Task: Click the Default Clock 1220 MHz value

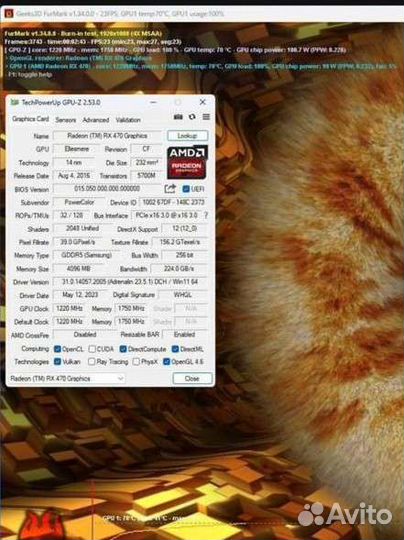Action: click(69, 322)
